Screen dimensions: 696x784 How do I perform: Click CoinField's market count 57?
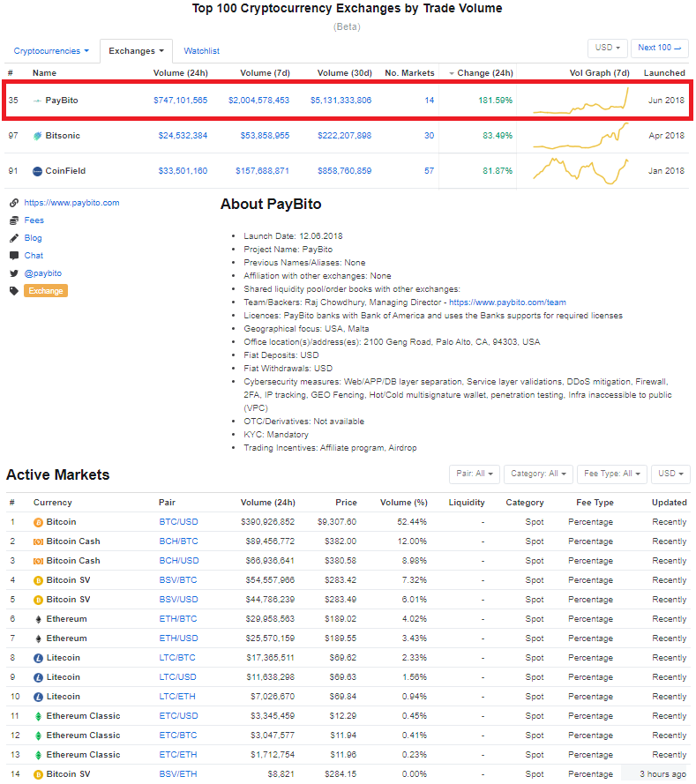point(429,171)
